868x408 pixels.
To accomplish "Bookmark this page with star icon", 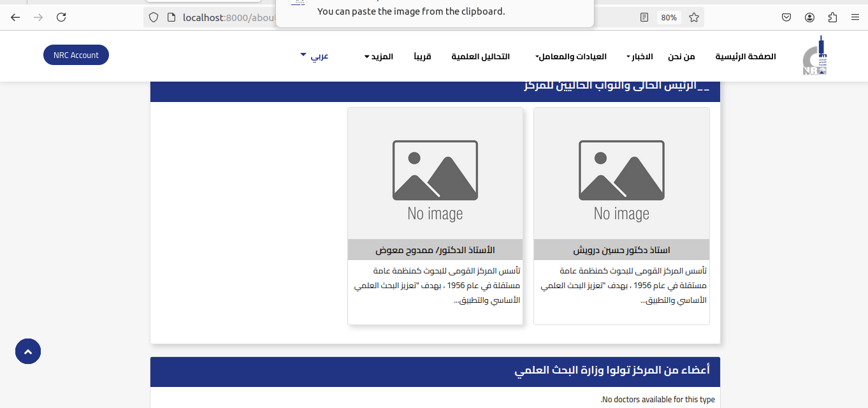I will (x=694, y=18).
